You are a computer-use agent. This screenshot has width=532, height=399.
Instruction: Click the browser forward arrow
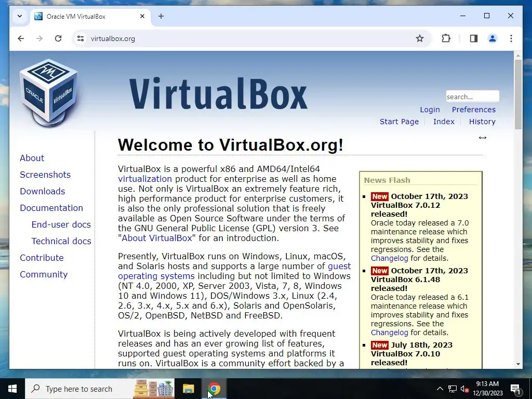39,38
